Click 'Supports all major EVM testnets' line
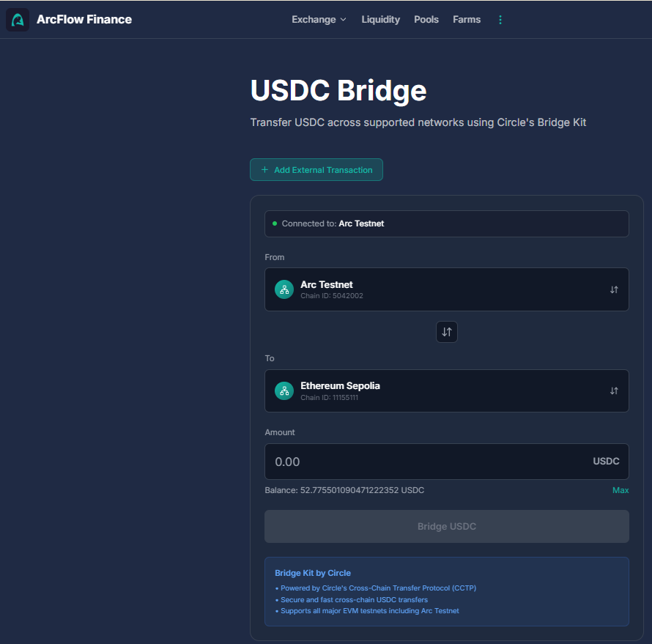 pos(367,611)
